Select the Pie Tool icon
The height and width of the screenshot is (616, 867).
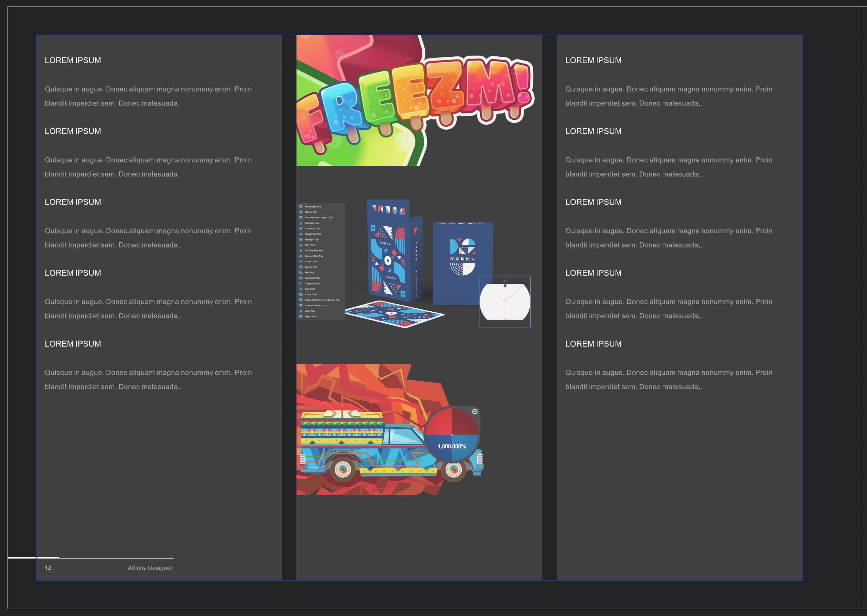coord(301,273)
